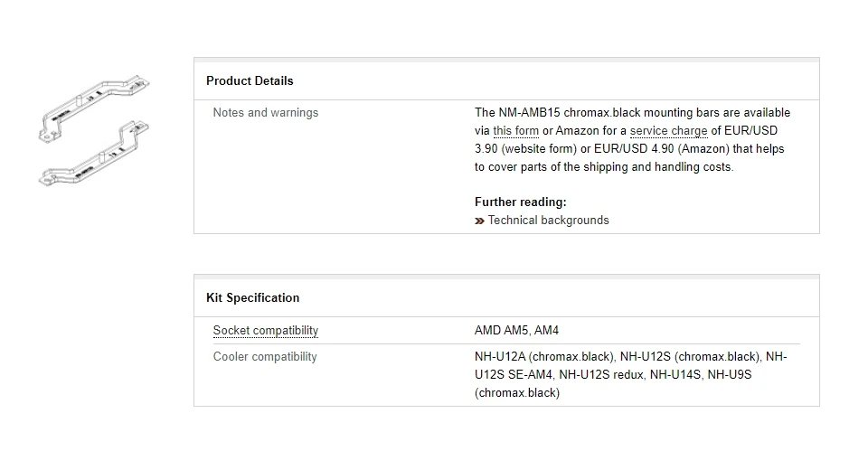Click the double-arrow icon before Technical backgrounds
Image resolution: width=868 pixels, height=470 pixels.
tap(479, 221)
